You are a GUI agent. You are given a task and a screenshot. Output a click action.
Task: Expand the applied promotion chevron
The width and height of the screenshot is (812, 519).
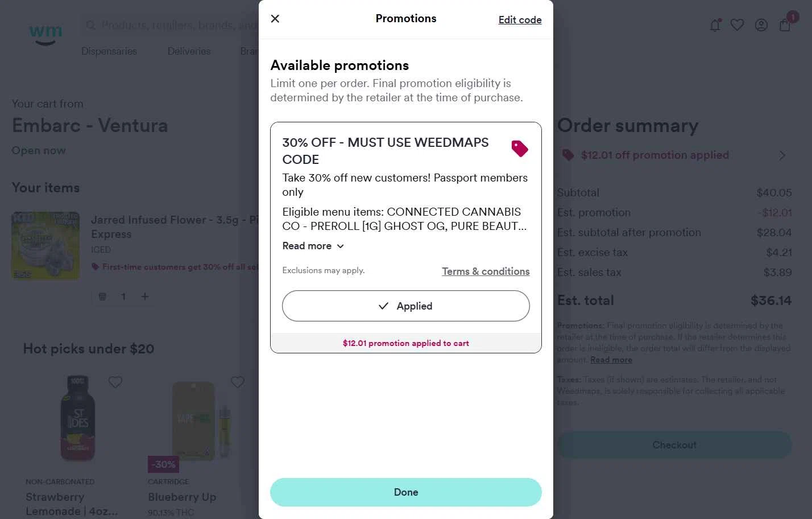[782, 155]
